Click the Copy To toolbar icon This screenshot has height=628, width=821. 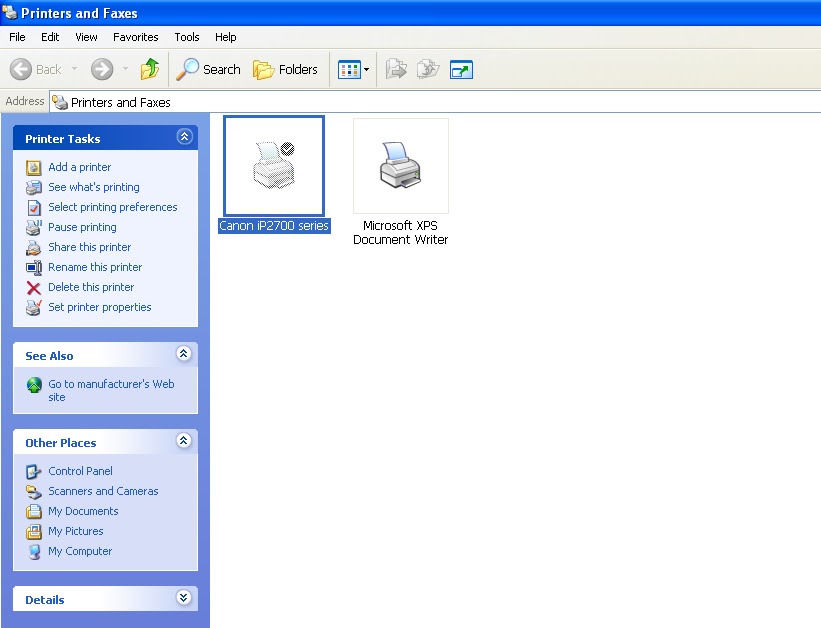[428, 69]
